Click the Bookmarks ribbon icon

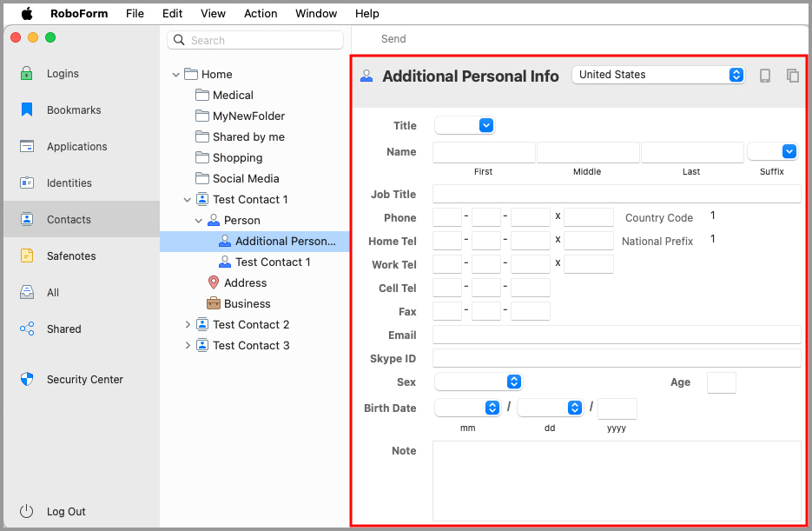tap(26, 110)
